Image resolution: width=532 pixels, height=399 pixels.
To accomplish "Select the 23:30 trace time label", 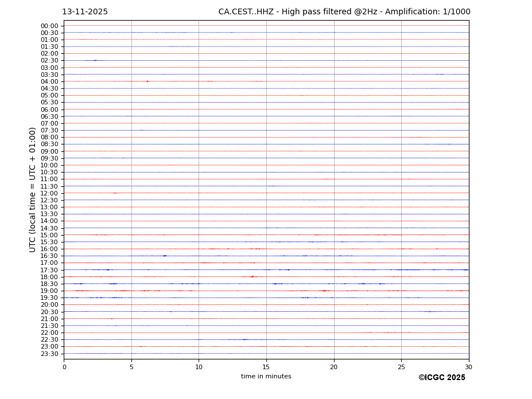I will [x=49, y=354].
